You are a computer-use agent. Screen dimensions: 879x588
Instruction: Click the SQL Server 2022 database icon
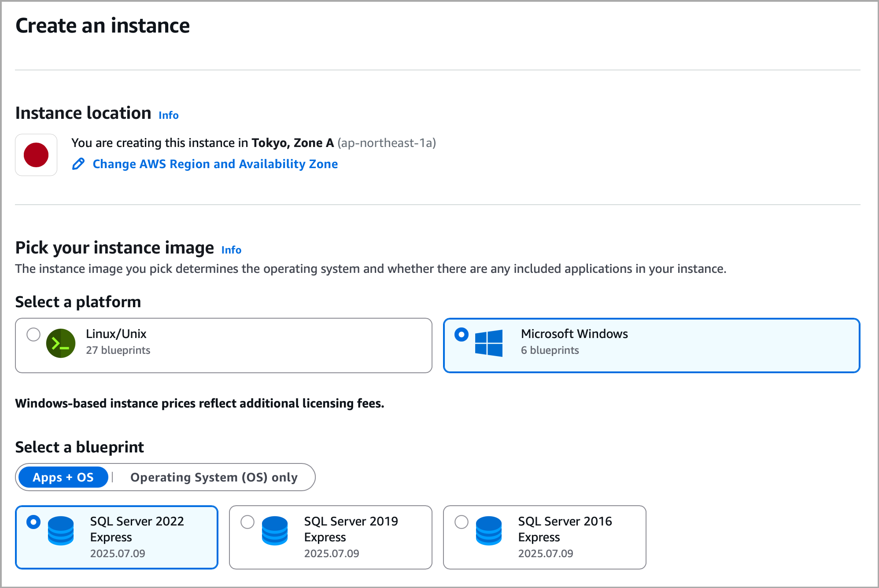[x=61, y=531]
